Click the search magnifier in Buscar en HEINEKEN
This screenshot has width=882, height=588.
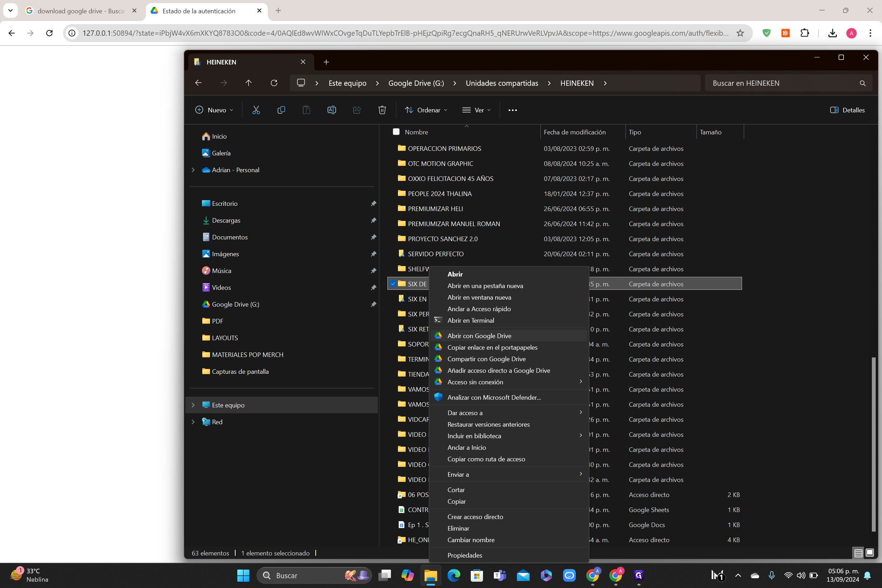[x=862, y=83]
